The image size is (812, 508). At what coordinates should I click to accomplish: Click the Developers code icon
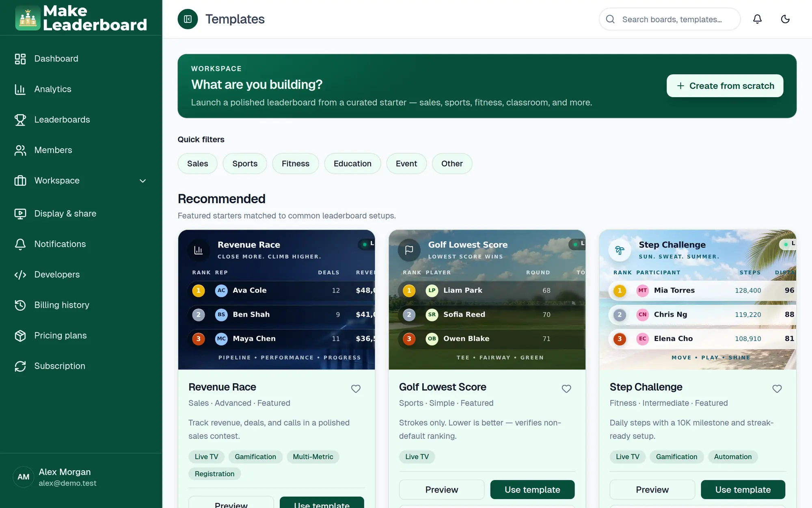pyautogui.click(x=20, y=275)
